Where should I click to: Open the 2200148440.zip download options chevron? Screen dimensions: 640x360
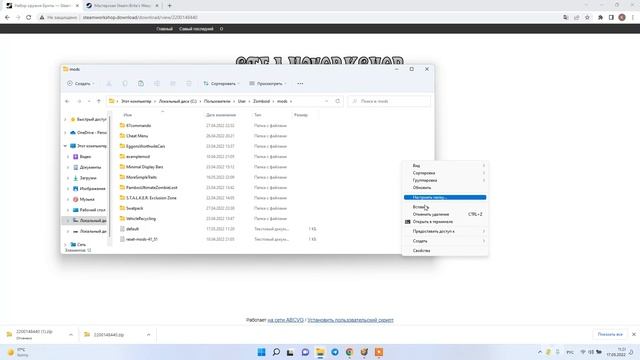tap(149, 335)
